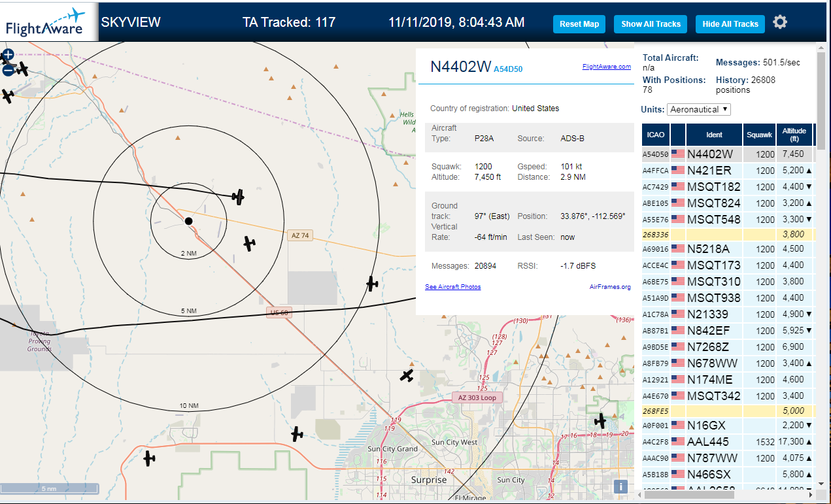Select MSQT182 in the aircraft list
Image resolution: width=831 pixels, height=504 pixels.
[728, 187]
